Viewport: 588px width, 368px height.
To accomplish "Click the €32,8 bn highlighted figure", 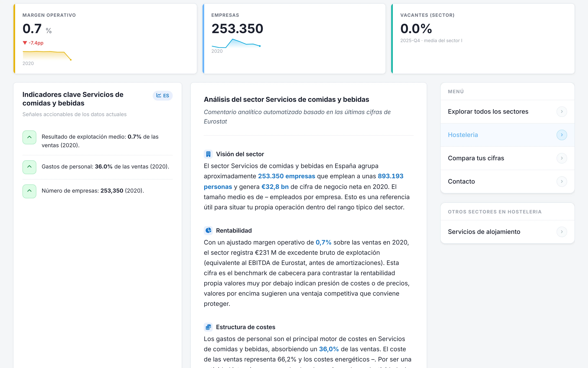I will click(x=275, y=187).
